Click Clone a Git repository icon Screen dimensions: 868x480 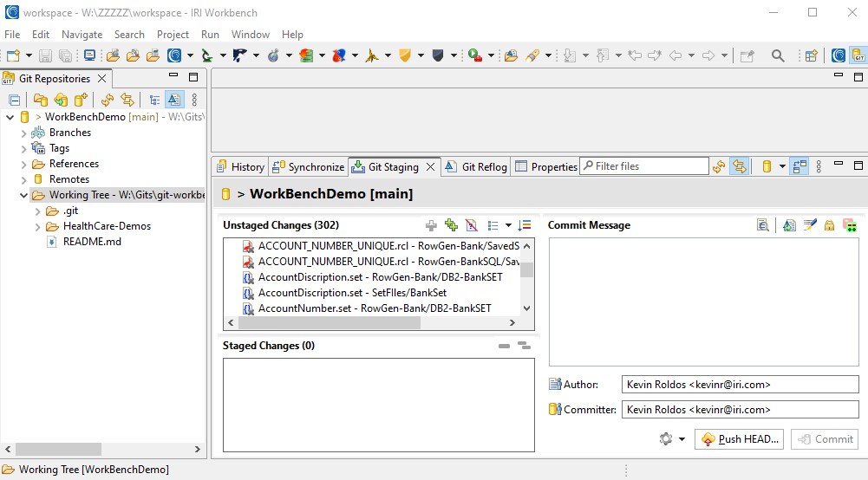(x=61, y=101)
